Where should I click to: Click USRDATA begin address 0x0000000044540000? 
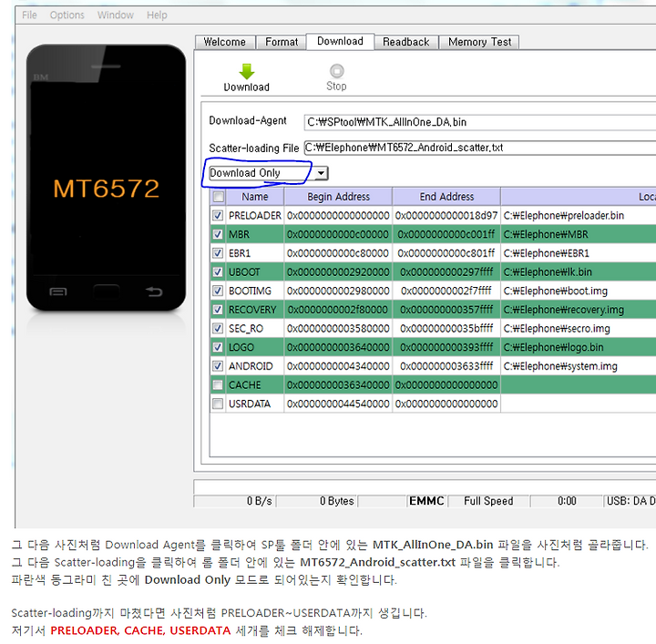click(338, 404)
